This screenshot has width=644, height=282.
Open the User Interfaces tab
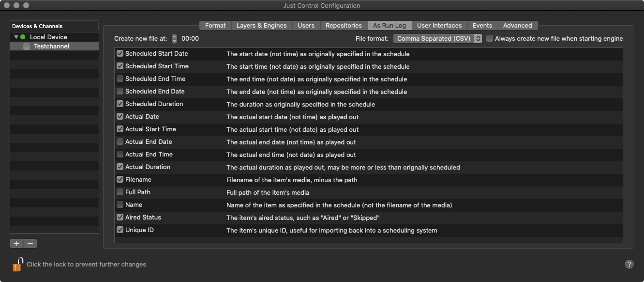pos(439,25)
